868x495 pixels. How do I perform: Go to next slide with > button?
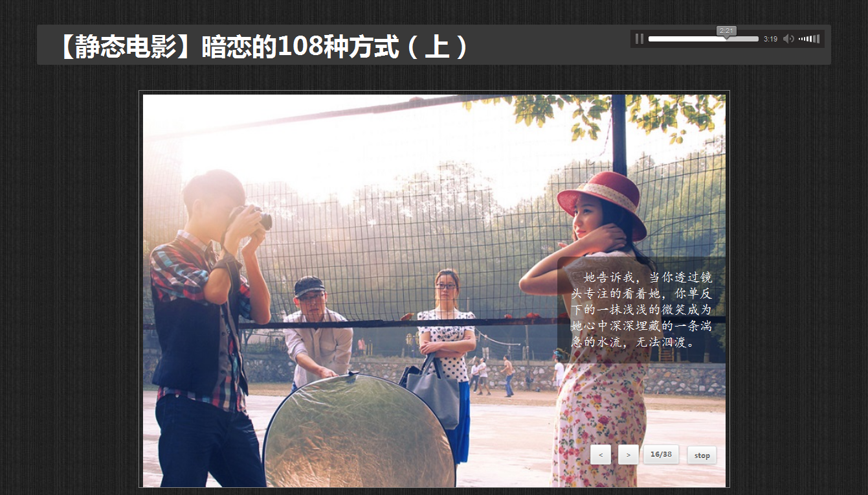coord(629,455)
